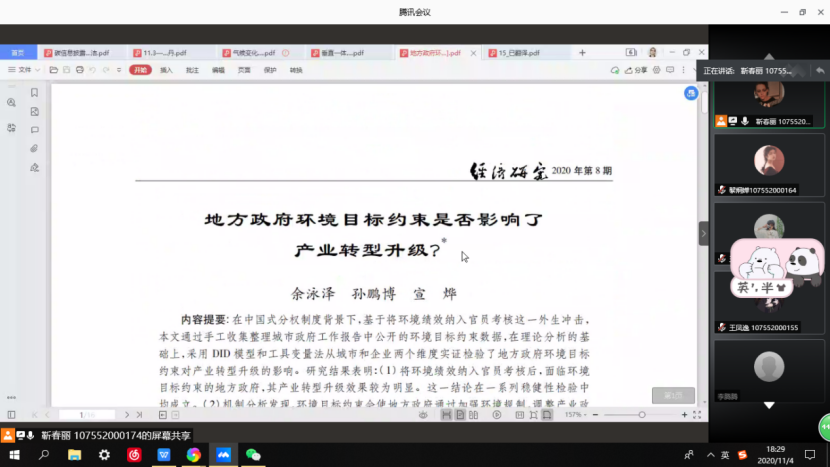Toggle fit page view icon
This screenshot has width=830, height=467.
point(533,415)
